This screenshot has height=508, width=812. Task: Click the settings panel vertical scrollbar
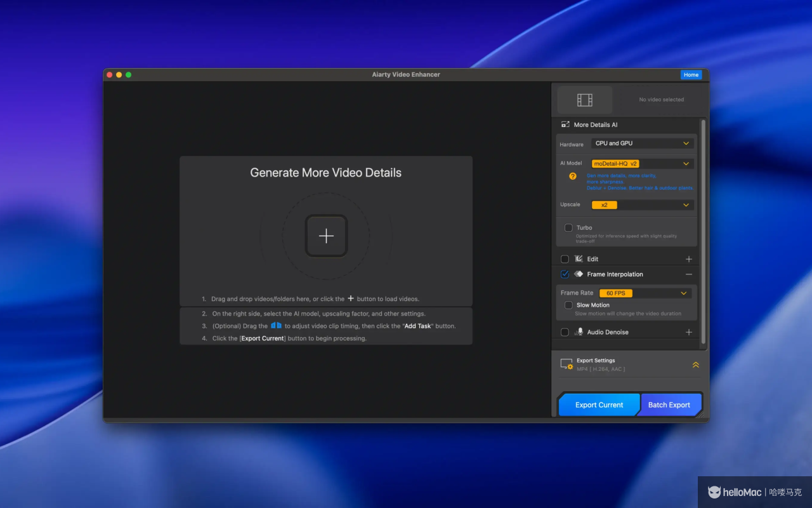pos(702,232)
